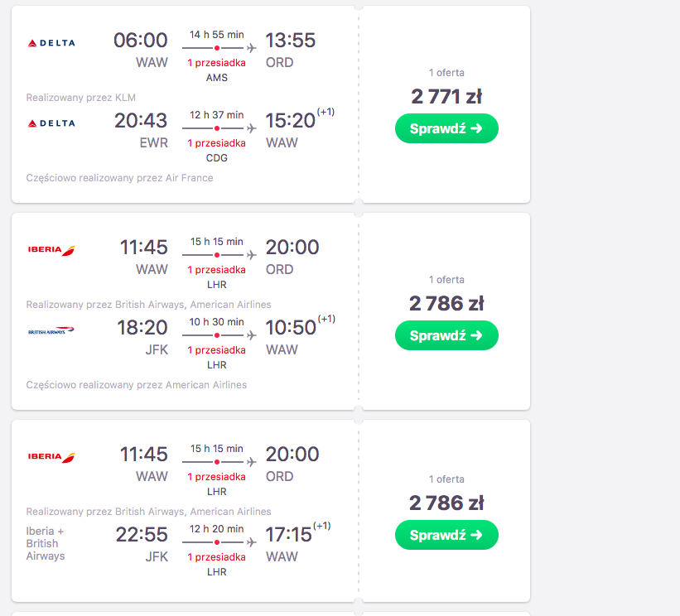The width and height of the screenshot is (680, 616).
Task: Click the airplane icon on the 10 h 30 min route
Action: click(x=252, y=335)
